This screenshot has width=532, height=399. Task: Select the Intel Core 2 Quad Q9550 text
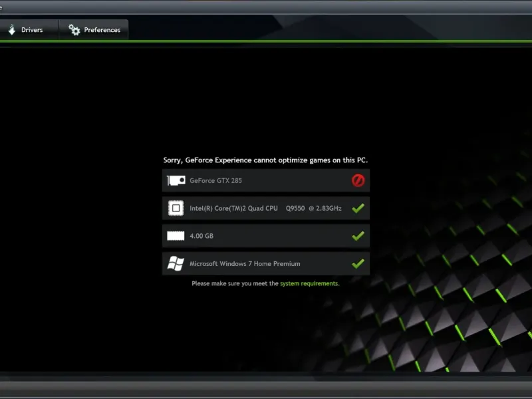(x=265, y=208)
